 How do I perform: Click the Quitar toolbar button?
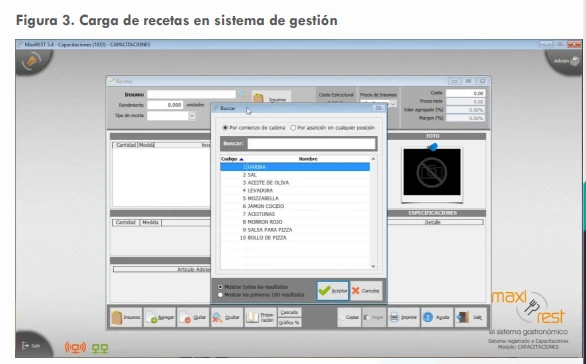193,317
